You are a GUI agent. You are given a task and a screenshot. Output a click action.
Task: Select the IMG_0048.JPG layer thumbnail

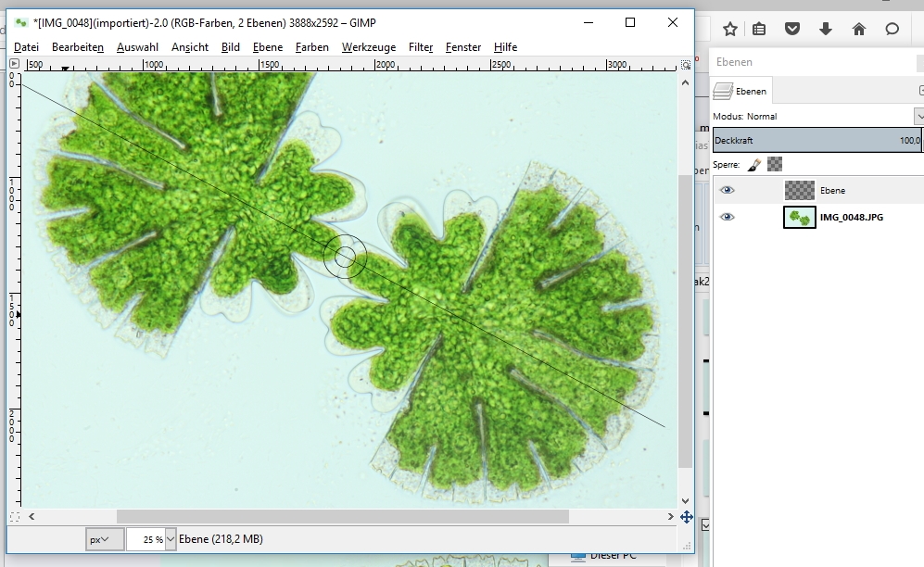tap(799, 217)
